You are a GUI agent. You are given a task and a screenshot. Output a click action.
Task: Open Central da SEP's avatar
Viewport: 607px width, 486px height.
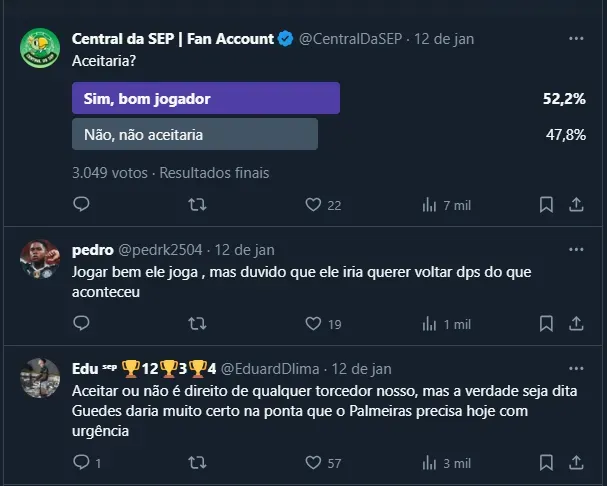coord(40,47)
